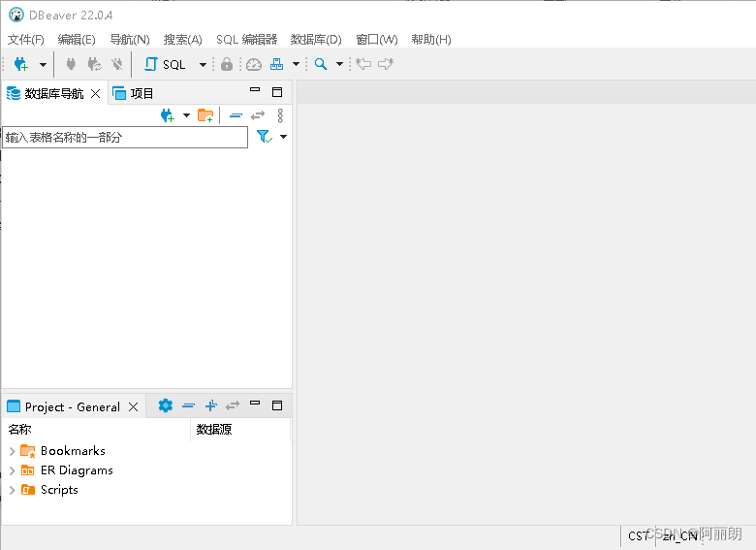
Task: Open the 编辑(E) menu
Action: [x=77, y=40]
